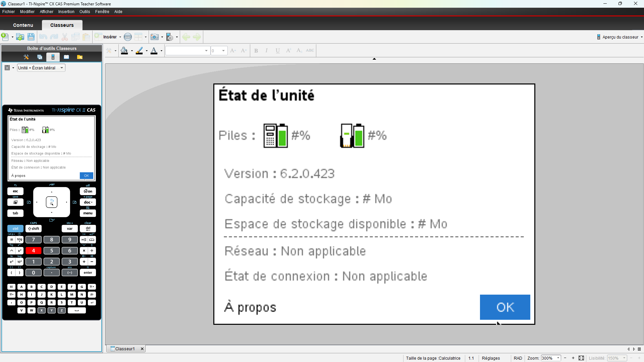The image size is (644, 362).
Task: Toggle subscript text formatting
Action: (x=299, y=51)
